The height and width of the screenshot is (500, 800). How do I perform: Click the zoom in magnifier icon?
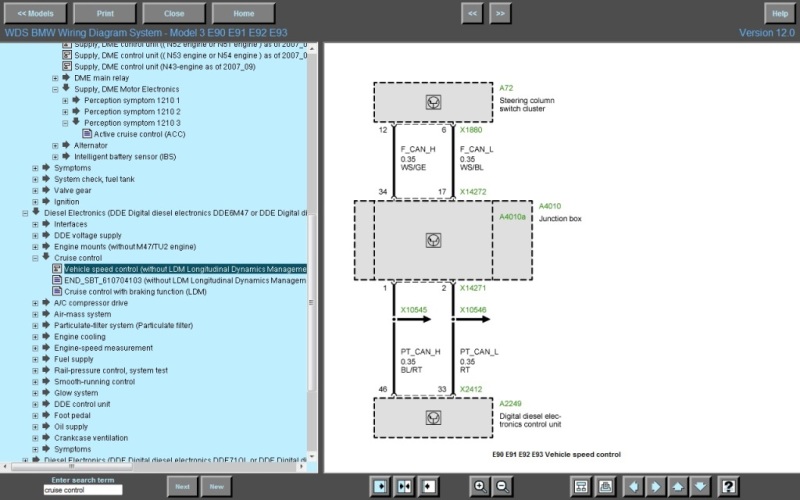click(x=480, y=486)
